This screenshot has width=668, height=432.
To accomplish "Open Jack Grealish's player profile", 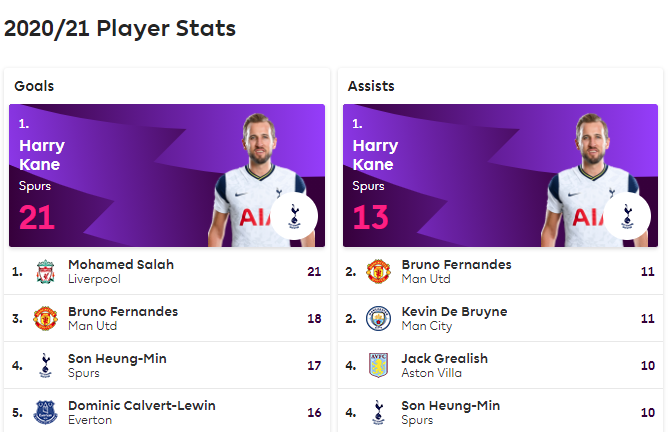I will pos(445,359).
